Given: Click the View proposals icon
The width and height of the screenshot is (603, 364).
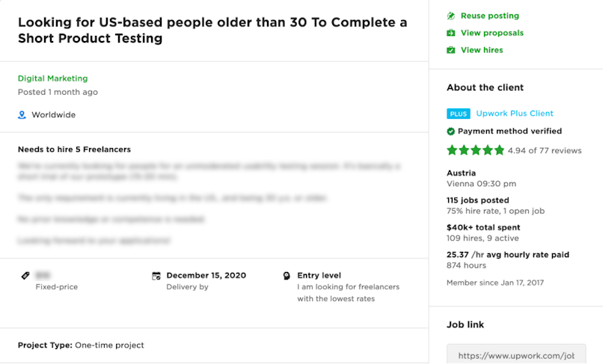Looking at the screenshot, I should [451, 33].
